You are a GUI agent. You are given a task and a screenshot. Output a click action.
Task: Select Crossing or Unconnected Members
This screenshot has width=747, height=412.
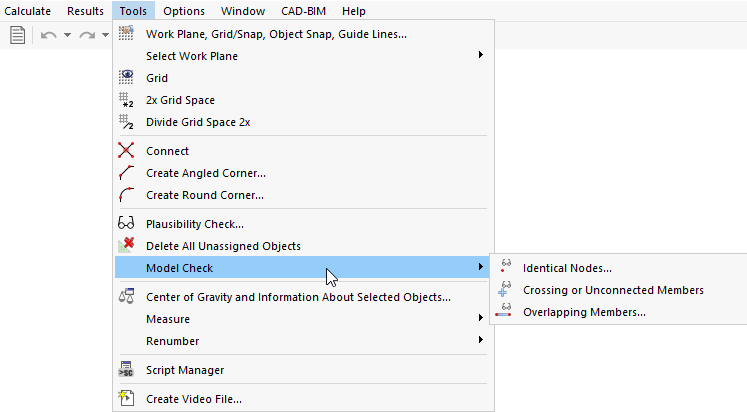coord(613,290)
